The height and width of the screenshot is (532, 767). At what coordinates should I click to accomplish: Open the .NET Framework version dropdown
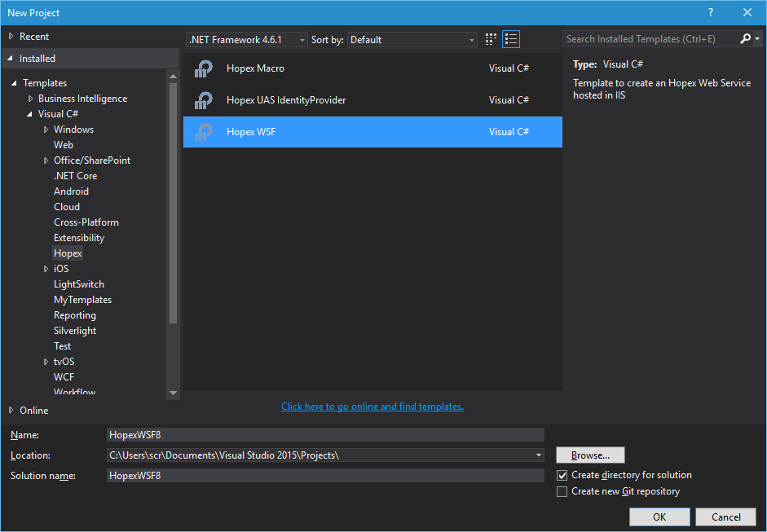pyautogui.click(x=247, y=40)
